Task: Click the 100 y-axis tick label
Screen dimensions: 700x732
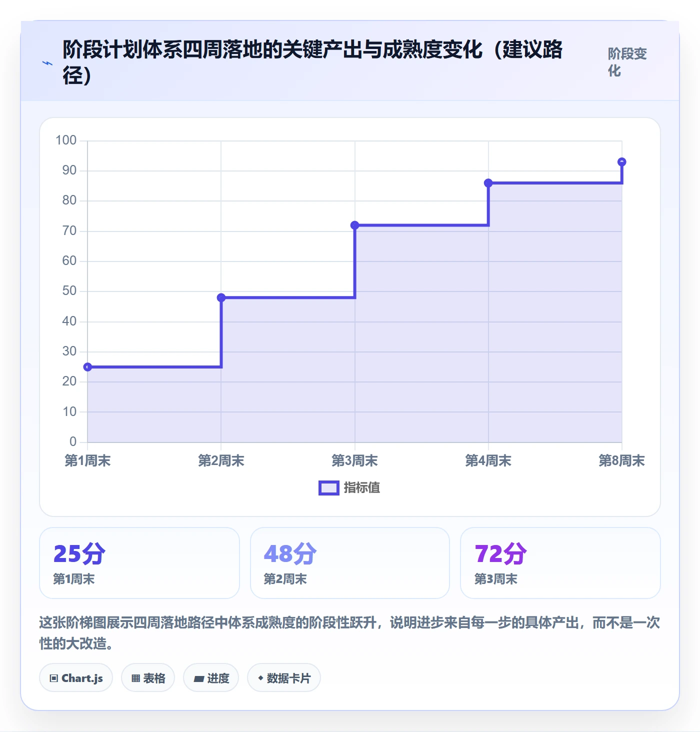Action: click(66, 140)
